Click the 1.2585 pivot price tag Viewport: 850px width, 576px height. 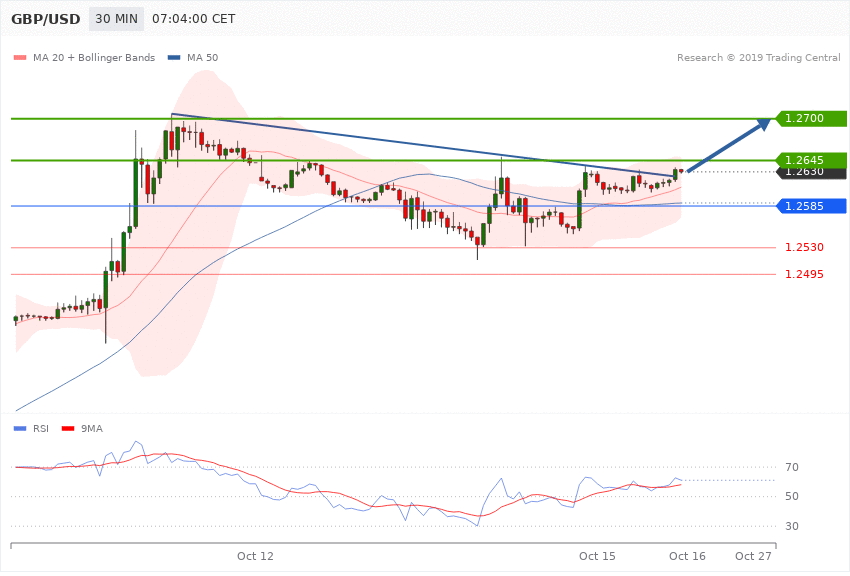[811, 206]
